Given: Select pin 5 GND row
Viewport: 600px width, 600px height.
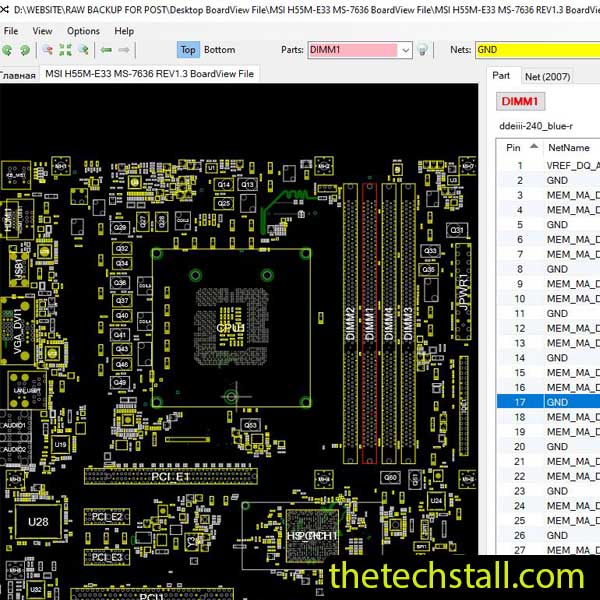Looking at the screenshot, I should coord(548,225).
